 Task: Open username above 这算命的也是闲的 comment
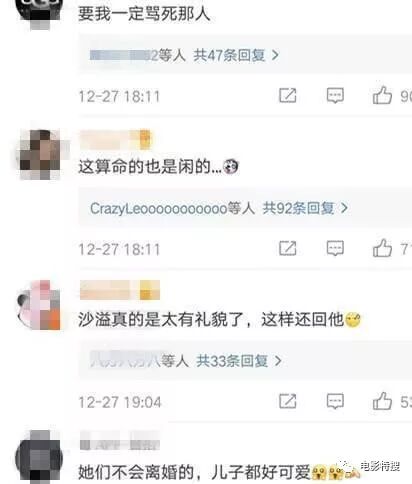116,139
